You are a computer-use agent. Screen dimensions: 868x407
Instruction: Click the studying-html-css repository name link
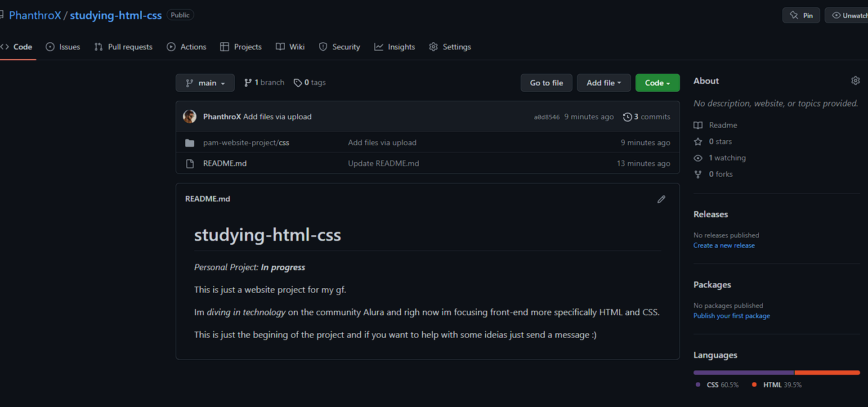click(116, 15)
